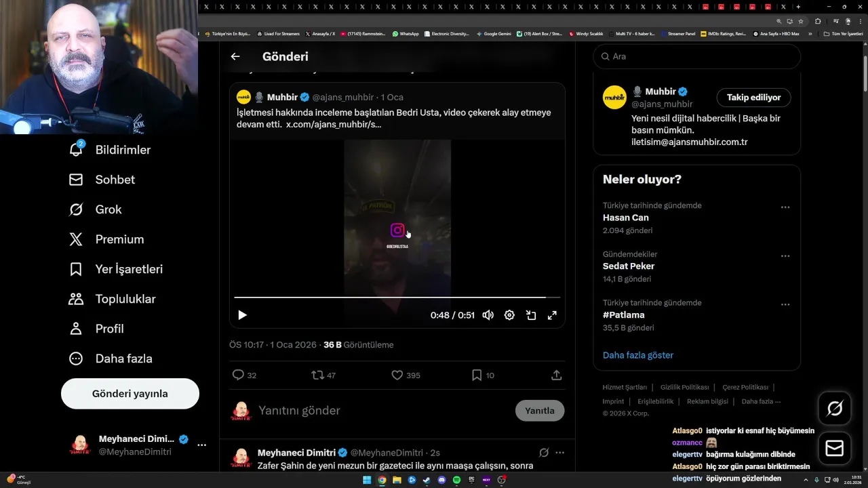This screenshot has width=868, height=488.
Task: Click the Yanıtla reply button
Action: [x=540, y=411]
